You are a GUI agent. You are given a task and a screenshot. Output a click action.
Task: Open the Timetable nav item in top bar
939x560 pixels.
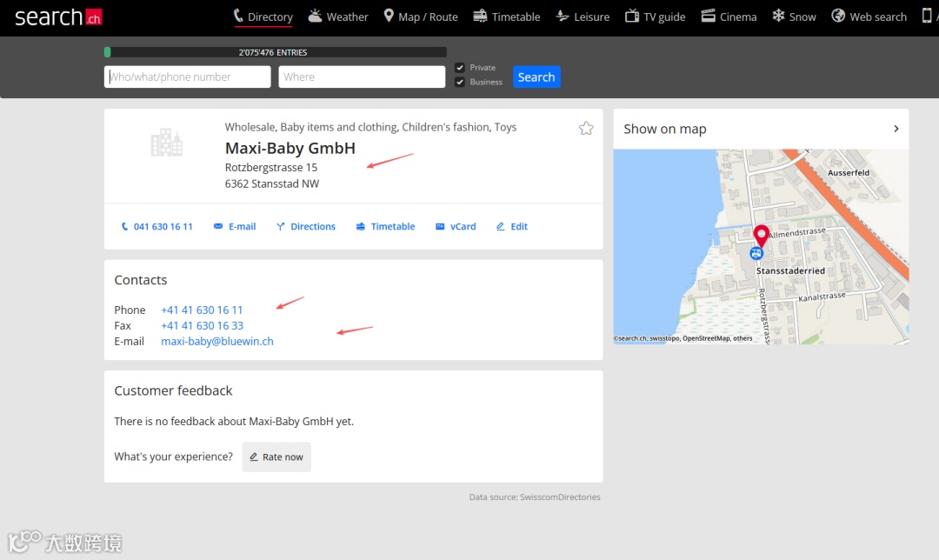point(507,17)
